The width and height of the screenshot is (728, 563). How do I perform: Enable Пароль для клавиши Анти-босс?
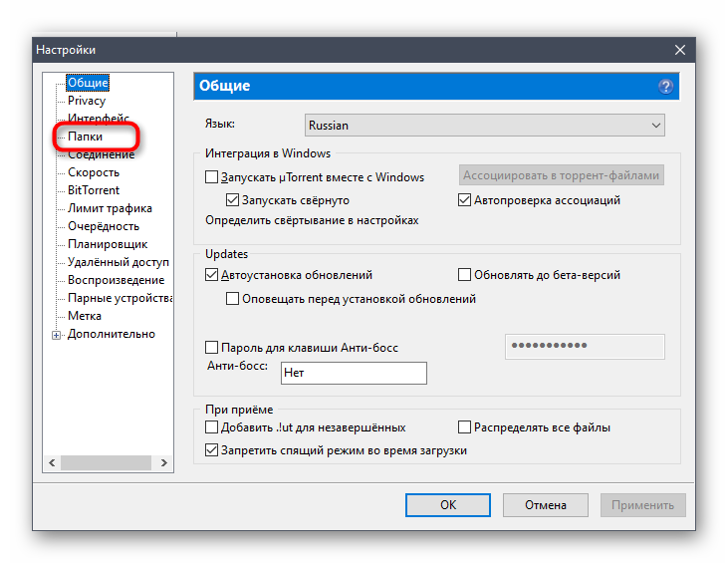[x=212, y=348]
